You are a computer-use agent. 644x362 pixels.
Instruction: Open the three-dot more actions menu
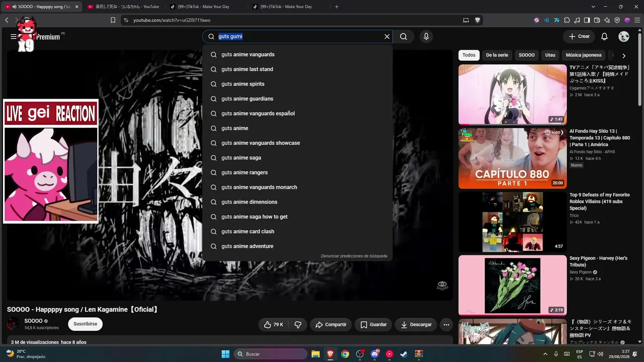(446, 325)
